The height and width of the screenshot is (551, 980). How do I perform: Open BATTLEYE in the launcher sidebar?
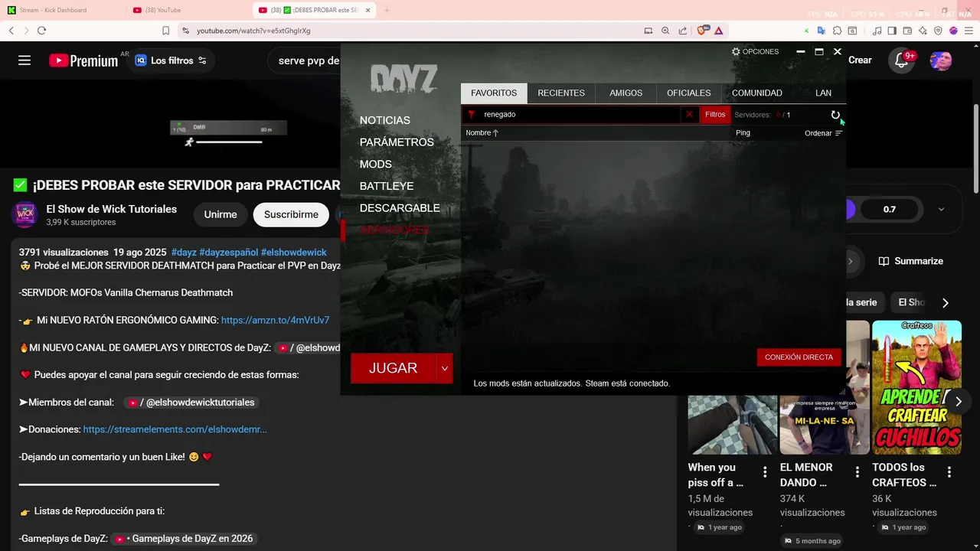[387, 186]
